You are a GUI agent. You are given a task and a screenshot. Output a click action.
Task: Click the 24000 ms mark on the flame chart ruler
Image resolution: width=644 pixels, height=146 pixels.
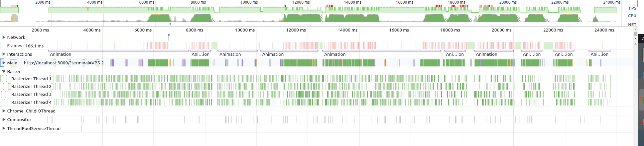(x=604, y=30)
